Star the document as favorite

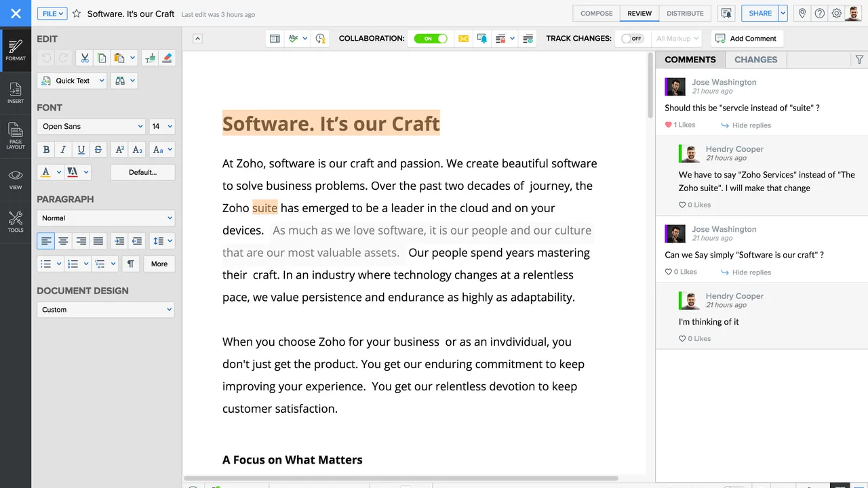[x=77, y=14]
